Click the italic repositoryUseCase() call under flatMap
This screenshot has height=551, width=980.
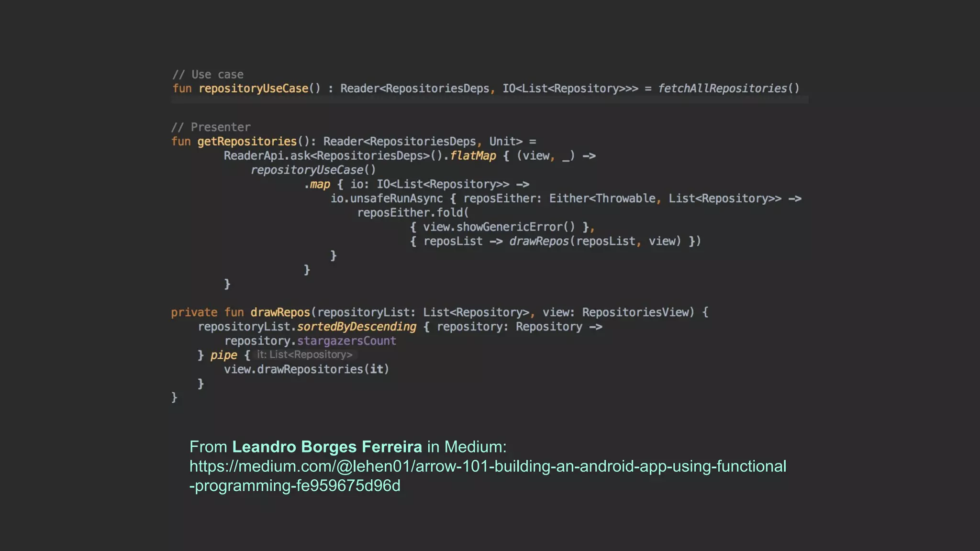[x=313, y=170]
